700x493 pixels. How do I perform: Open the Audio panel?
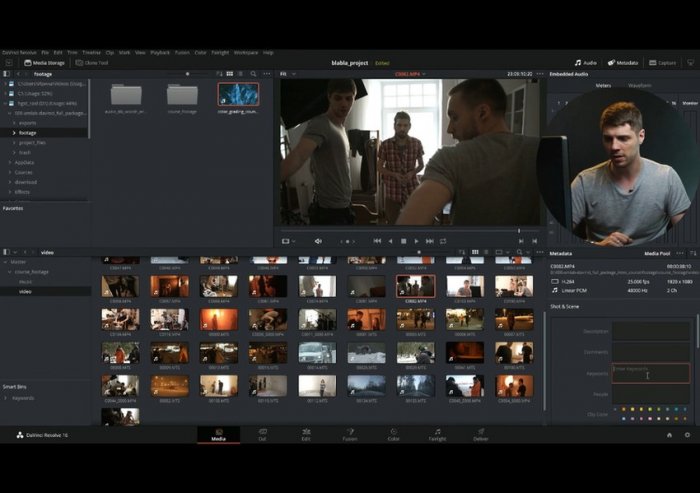(x=585, y=62)
